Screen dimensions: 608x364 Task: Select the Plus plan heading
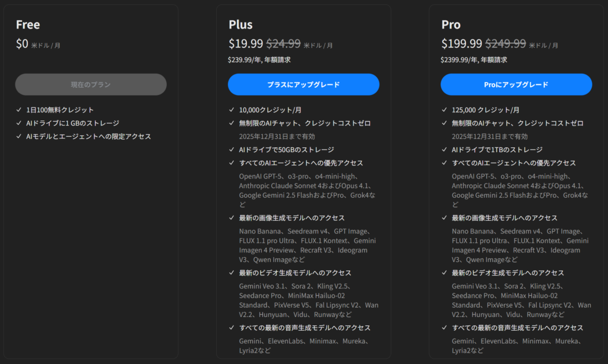(240, 24)
